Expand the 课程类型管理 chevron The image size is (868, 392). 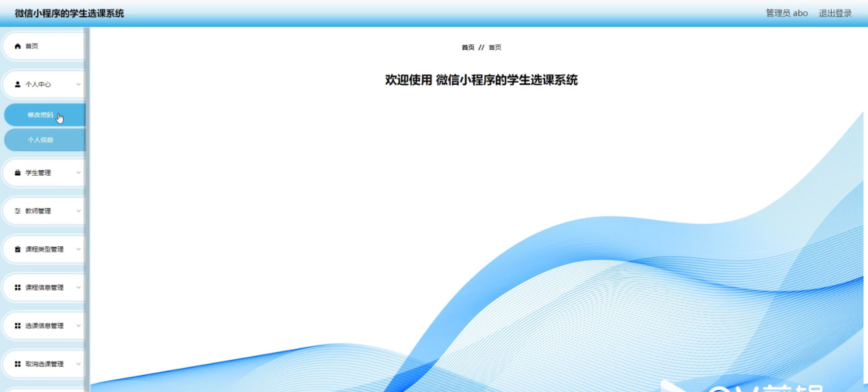[79, 250]
